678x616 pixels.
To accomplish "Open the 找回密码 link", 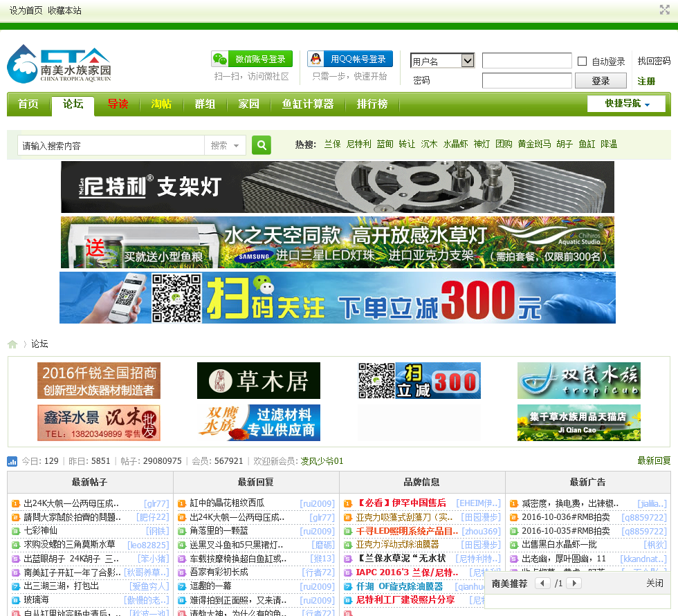I will pos(654,61).
